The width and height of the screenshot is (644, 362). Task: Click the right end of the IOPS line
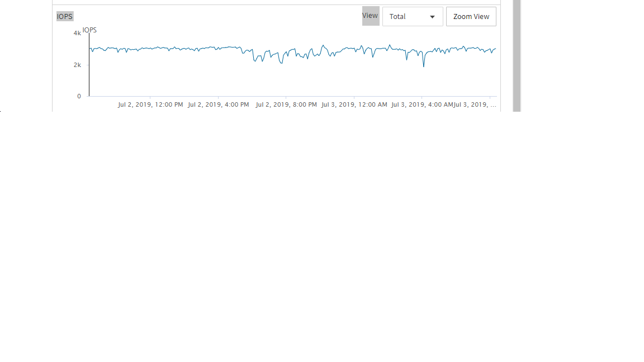click(495, 49)
